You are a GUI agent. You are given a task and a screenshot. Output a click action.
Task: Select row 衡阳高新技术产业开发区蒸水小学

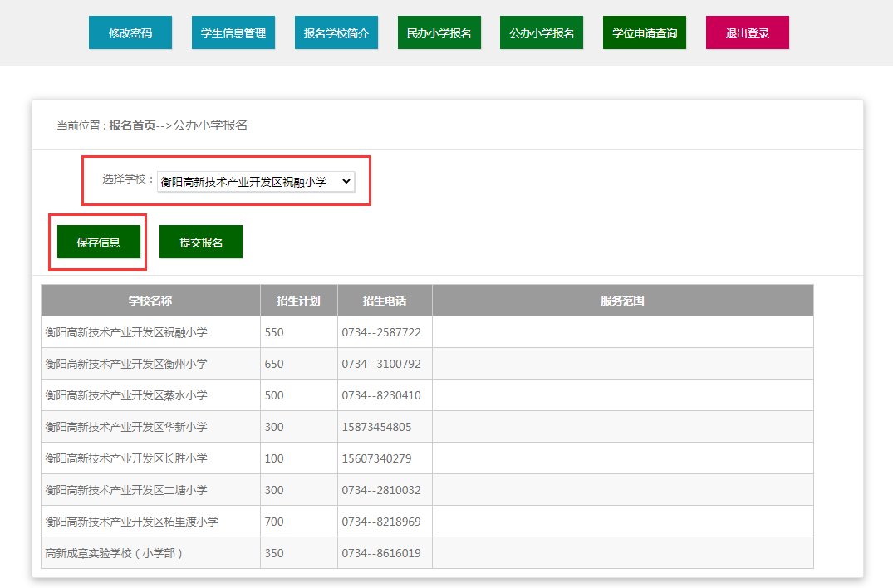tap(427, 395)
